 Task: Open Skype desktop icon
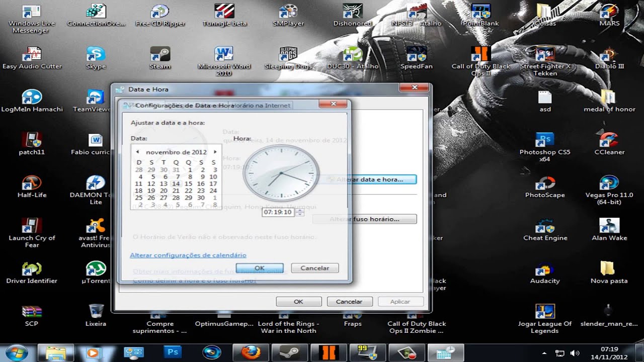96,58
